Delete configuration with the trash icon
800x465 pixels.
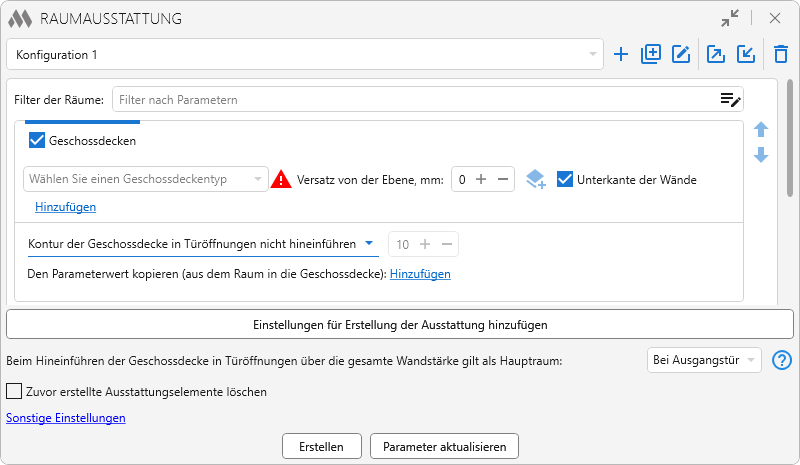pyautogui.click(x=781, y=55)
